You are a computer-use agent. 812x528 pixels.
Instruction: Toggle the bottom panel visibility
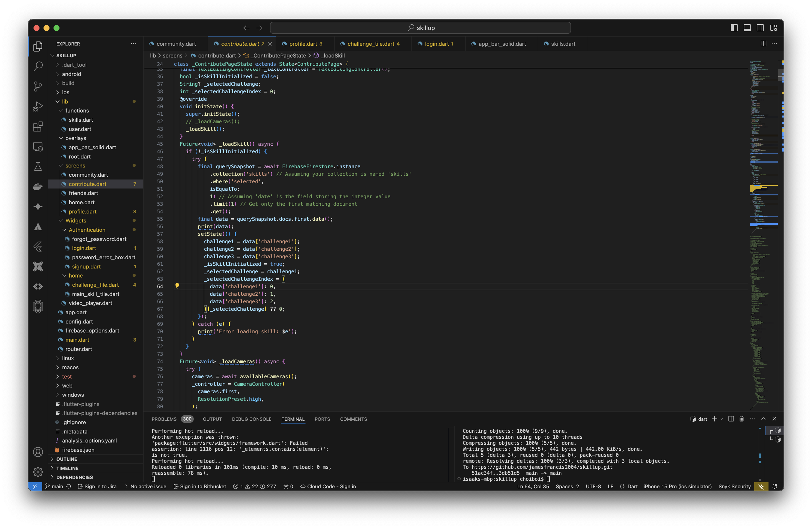tap(747, 28)
